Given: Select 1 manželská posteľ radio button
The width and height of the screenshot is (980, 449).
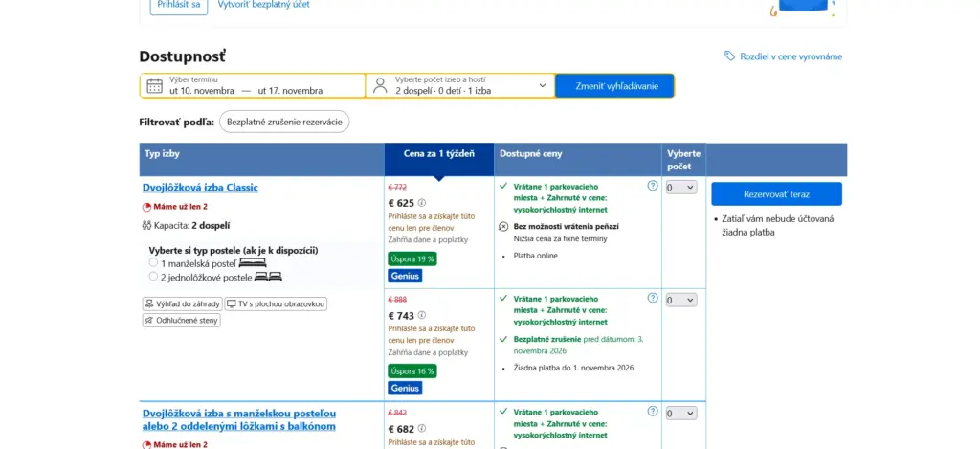Looking at the screenshot, I should click(154, 262).
